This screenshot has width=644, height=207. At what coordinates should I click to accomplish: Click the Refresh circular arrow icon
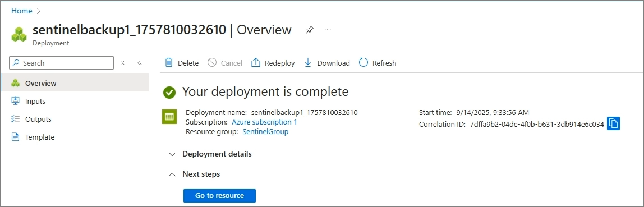[x=364, y=62]
